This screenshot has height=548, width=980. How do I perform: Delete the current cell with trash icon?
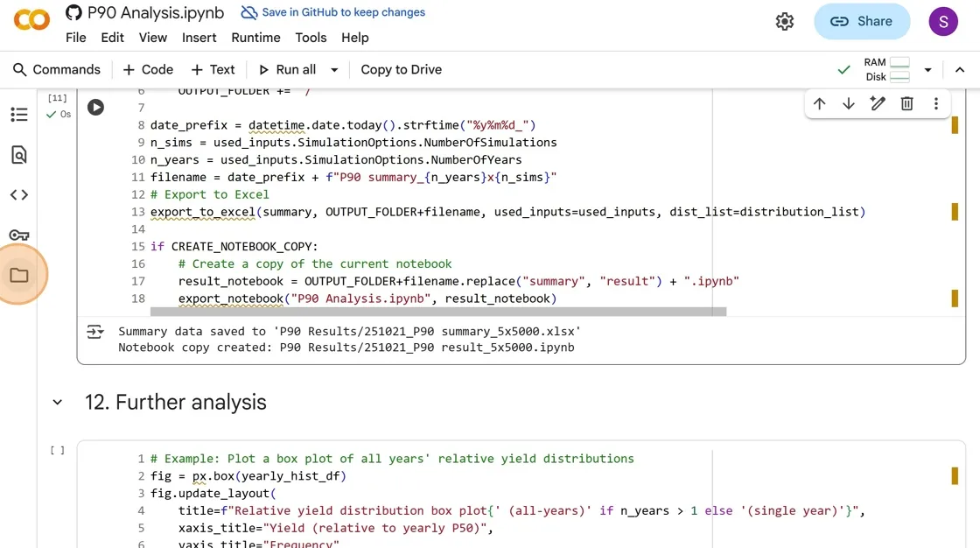906,104
